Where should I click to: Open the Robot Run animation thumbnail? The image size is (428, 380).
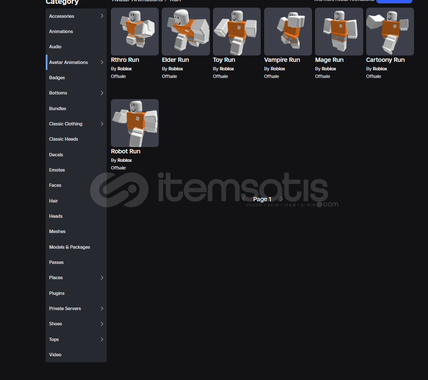[135, 123]
